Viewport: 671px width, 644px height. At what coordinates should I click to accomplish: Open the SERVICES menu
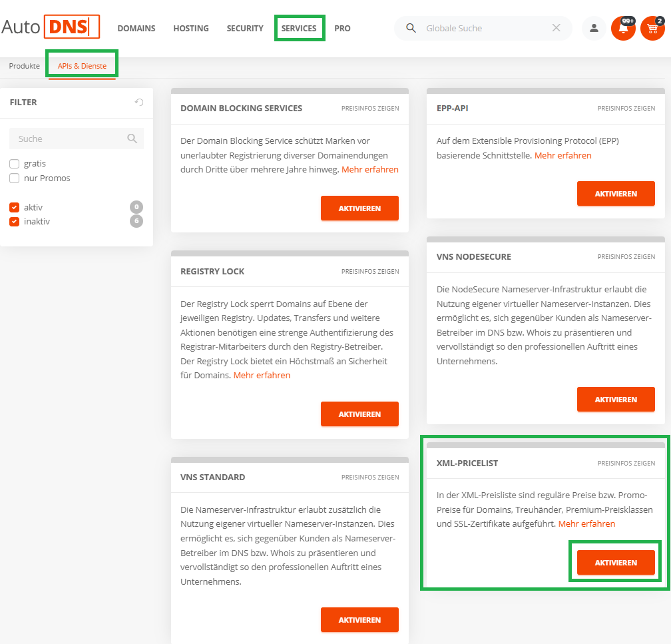coord(299,28)
